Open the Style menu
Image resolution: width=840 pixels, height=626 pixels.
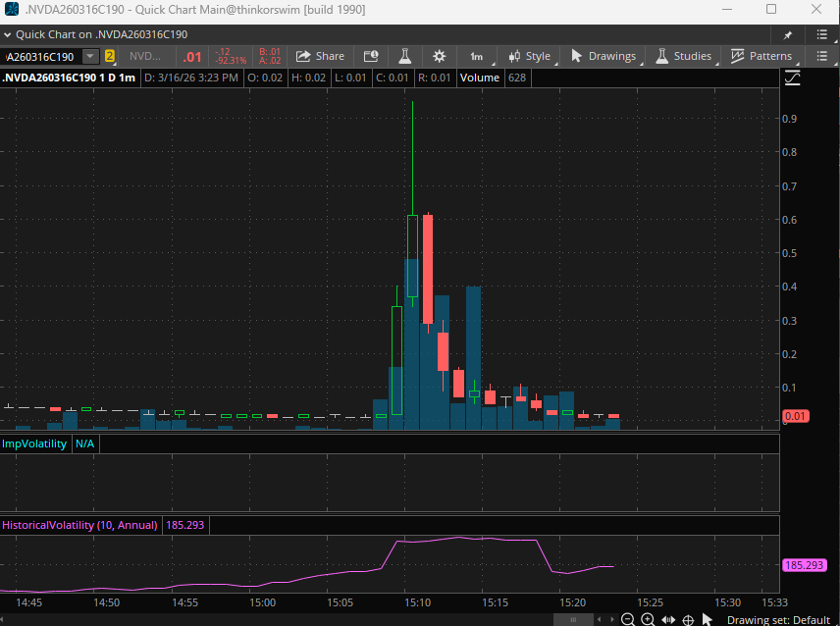529,56
